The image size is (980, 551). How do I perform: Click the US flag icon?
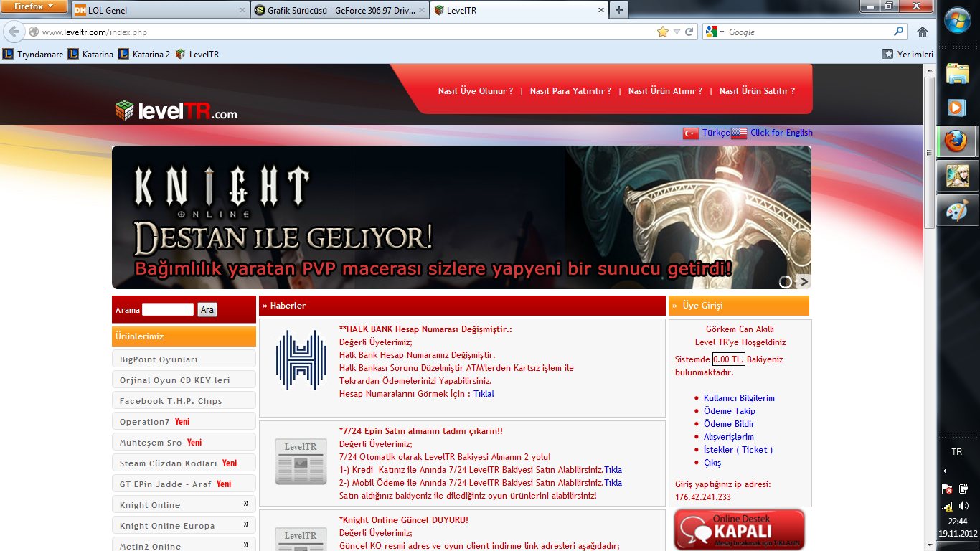pyautogui.click(x=739, y=133)
